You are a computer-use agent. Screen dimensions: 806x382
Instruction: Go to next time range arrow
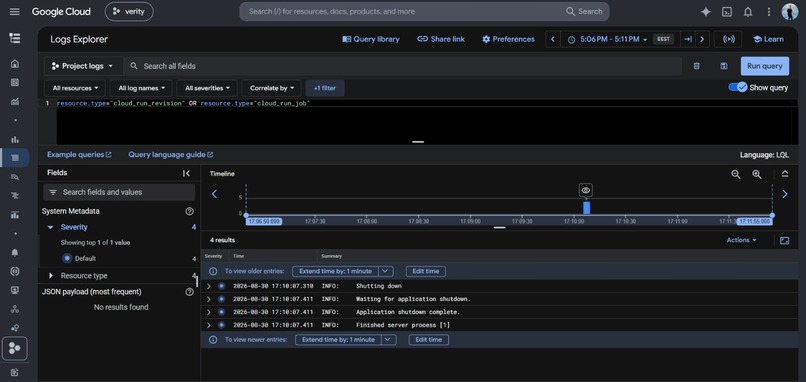702,39
